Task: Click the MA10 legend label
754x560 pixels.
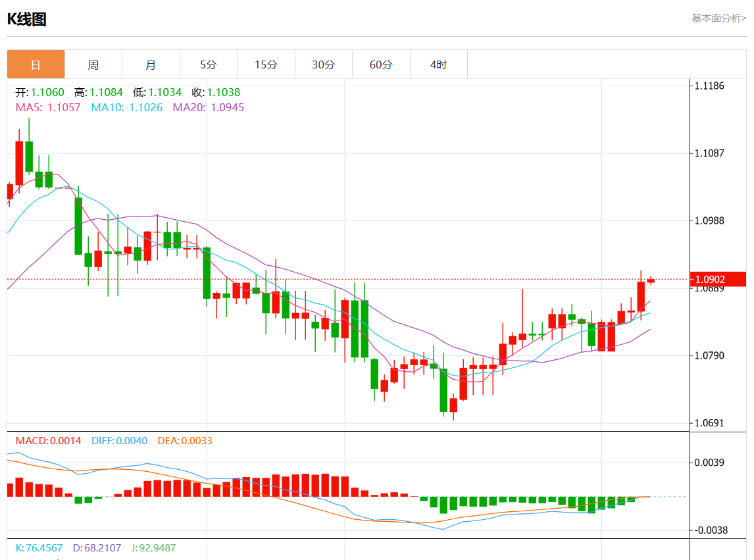Action: 126,107
